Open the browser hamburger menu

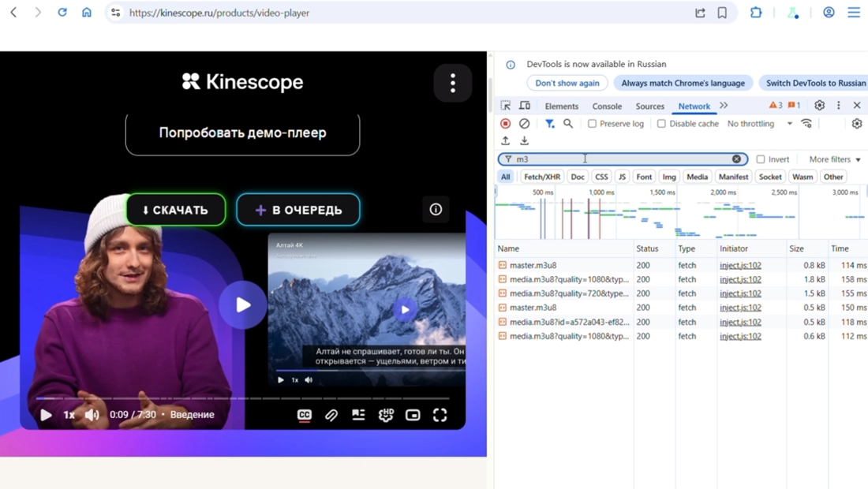pyautogui.click(x=854, y=12)
